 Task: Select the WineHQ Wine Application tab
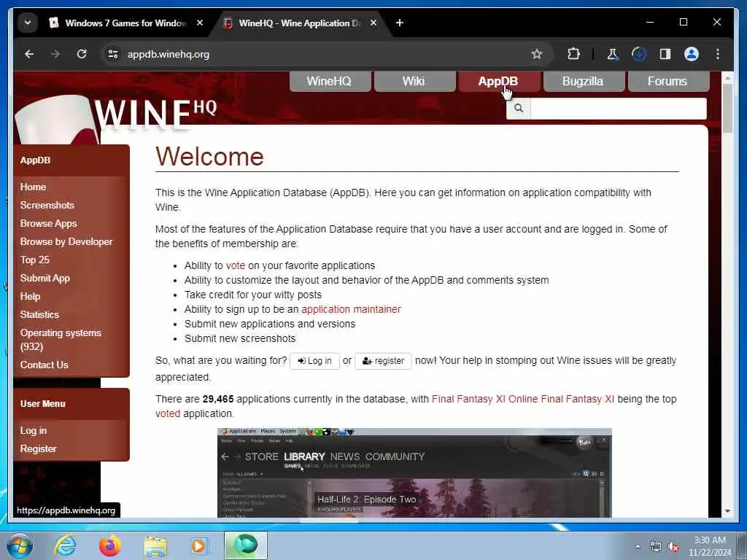pyautogui.click(x=300, y=23)
